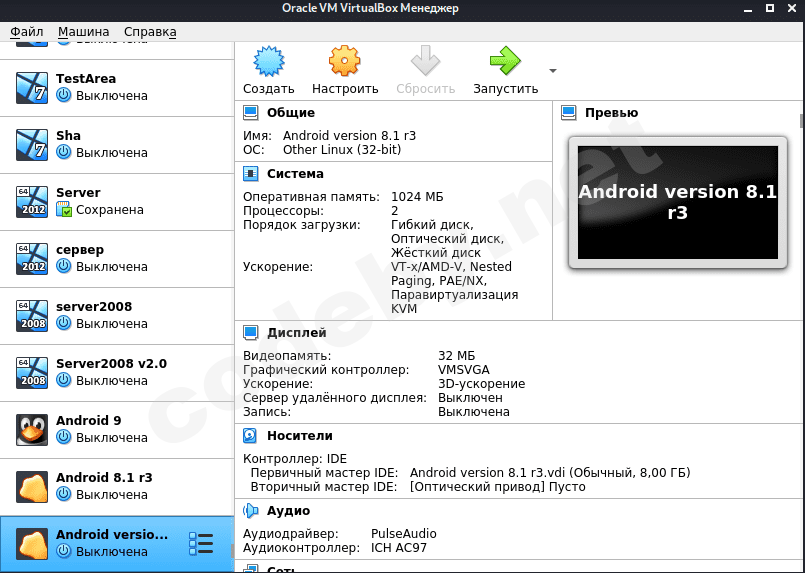Click the 32 МБ video memory value

tap(456, 356)
